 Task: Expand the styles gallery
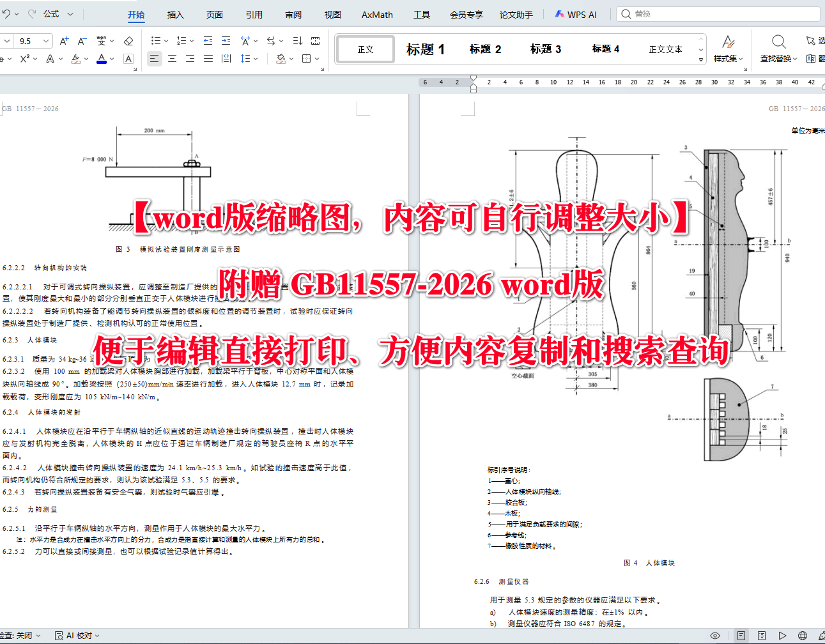pyautogui.click(x=701, y=59)
